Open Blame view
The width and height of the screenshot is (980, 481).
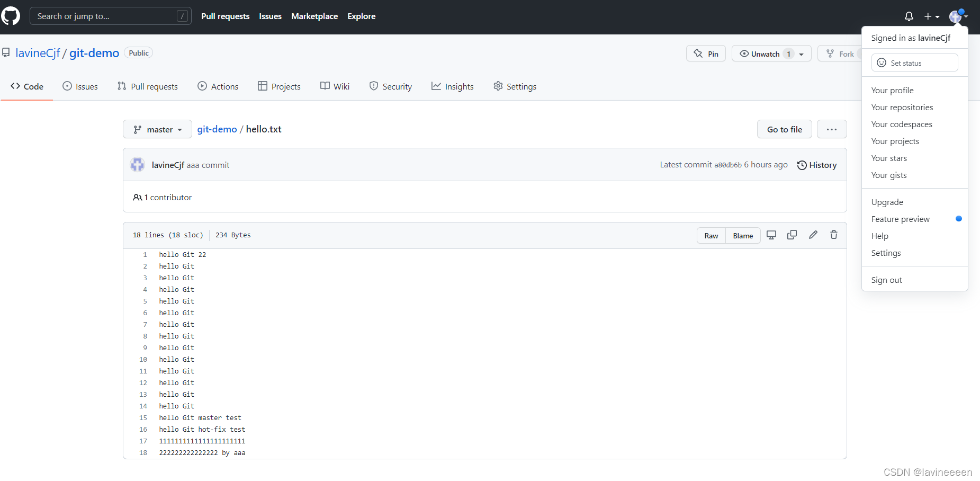coord(743,236)
